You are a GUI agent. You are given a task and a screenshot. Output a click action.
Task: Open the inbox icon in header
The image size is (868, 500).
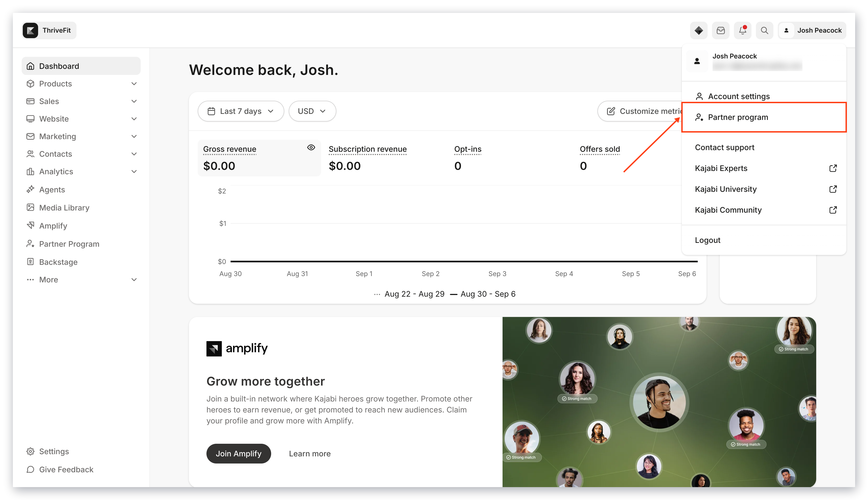721,30
